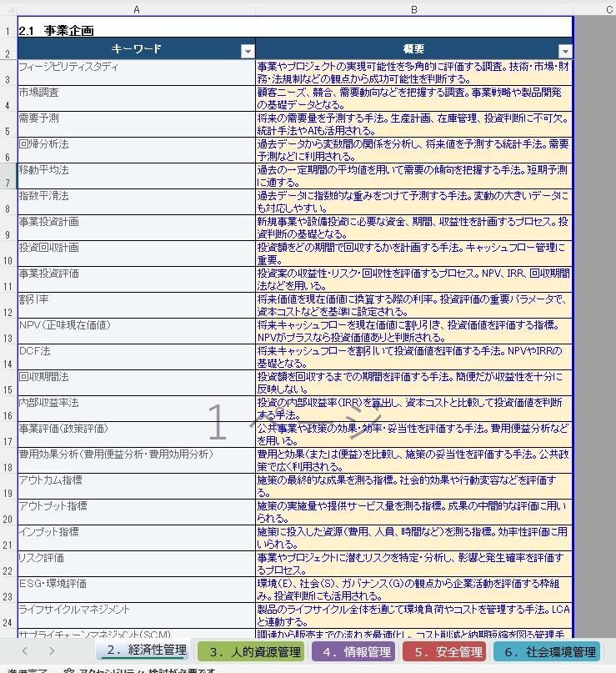Viewport: 616px width, 673px height.
Task: Select the cell リスク評価
Action: [137, 564]
